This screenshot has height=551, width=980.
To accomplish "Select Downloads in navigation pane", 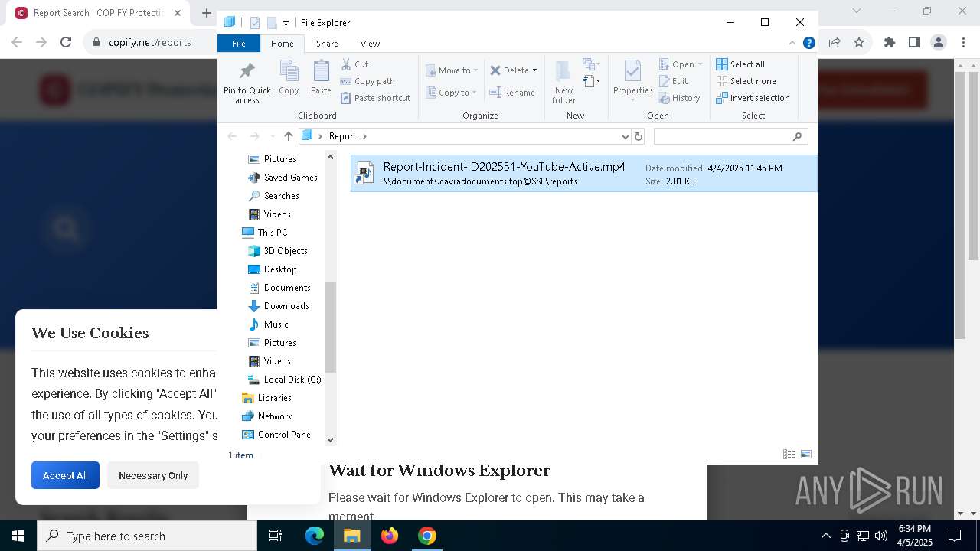I will click(x=279, y=306).
